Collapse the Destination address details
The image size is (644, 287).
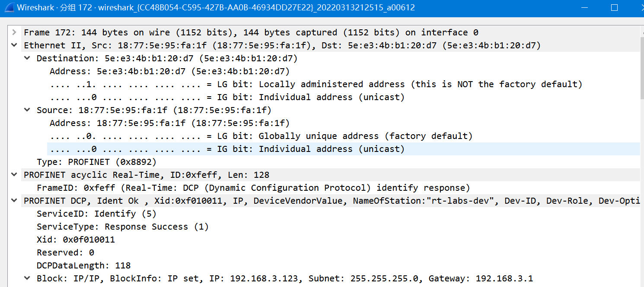point(27,58)
